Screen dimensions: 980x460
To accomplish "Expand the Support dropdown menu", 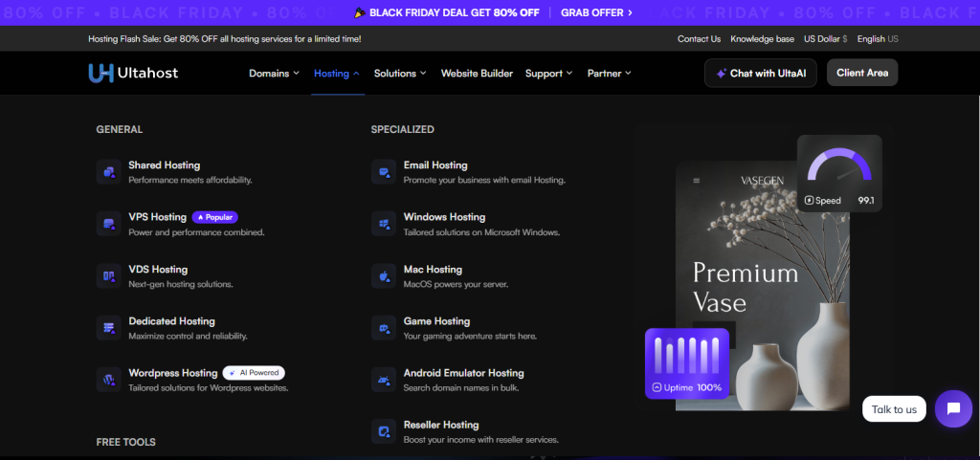I will pos(548,73).
